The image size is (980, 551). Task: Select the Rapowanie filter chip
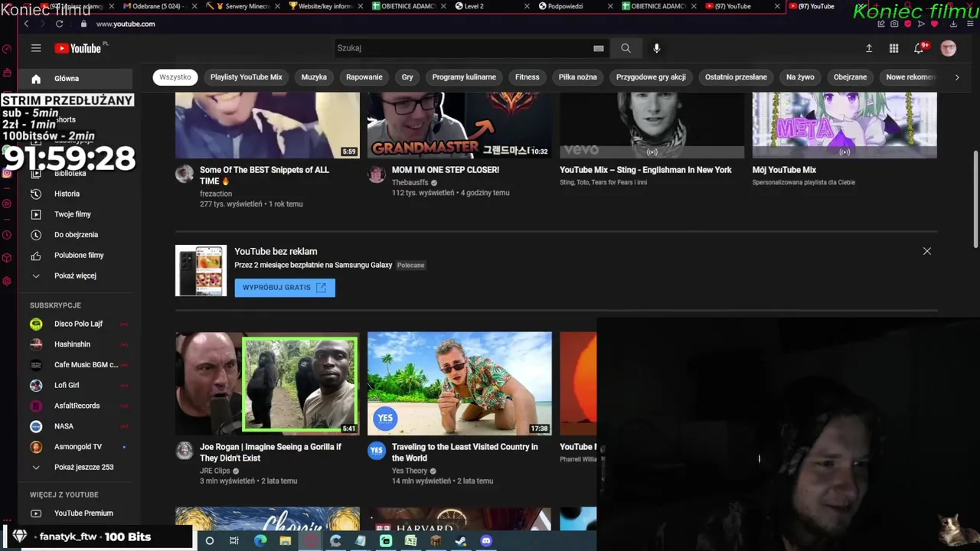coord(364,77)
